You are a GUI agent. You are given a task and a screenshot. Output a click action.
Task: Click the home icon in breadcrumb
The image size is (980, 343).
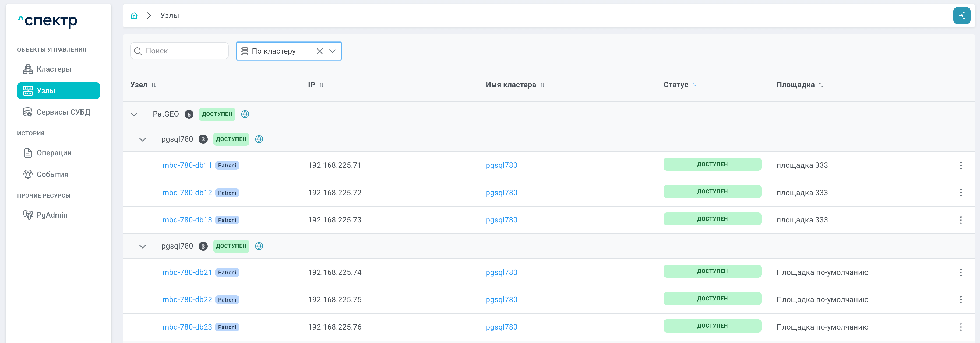click(x=134, y=16)
